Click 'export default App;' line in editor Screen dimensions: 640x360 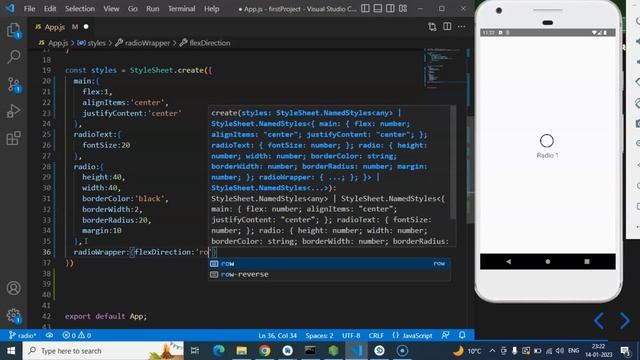coord(106,316)
